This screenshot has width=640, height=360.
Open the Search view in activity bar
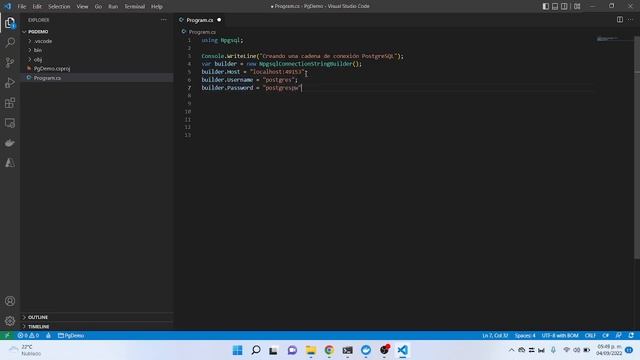(x=10, y=42)
